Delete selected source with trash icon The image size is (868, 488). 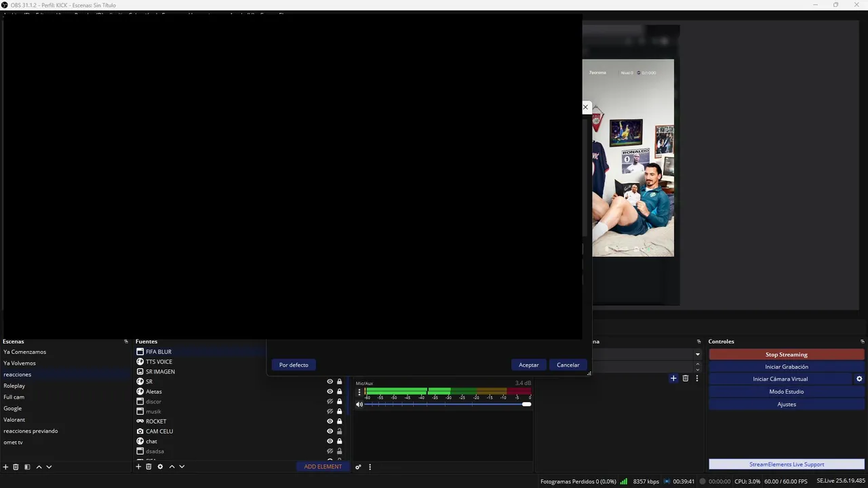(x=149, y=467)
